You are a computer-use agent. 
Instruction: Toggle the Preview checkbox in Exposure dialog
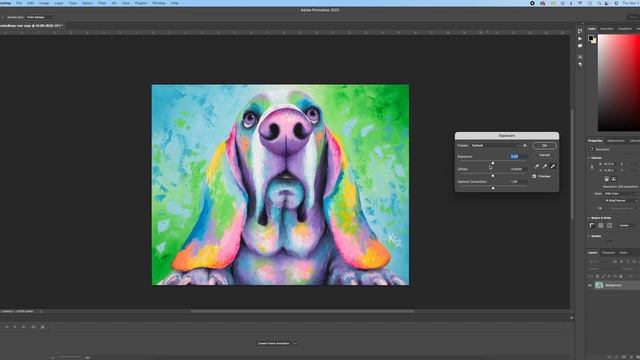pos(534,176)
